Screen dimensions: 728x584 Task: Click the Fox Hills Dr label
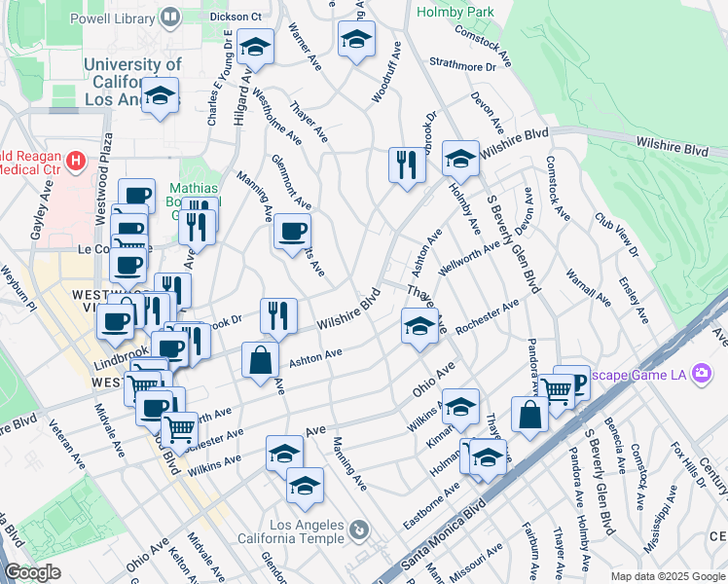688,464
